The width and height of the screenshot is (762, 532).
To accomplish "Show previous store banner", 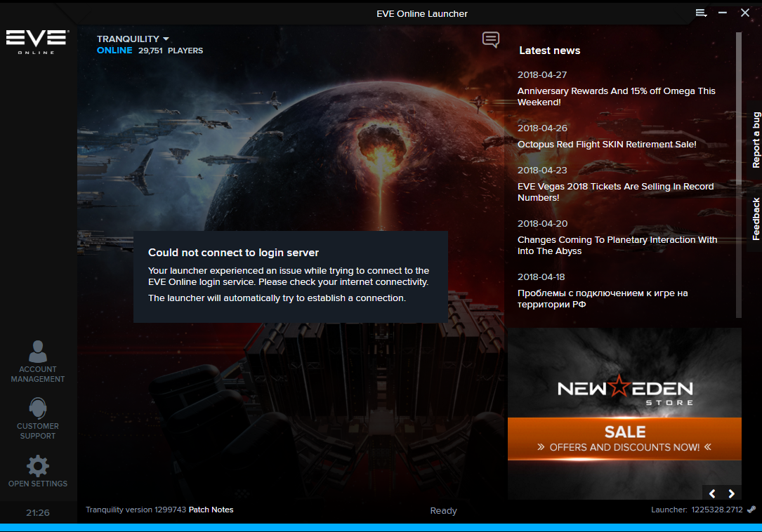I will point(712,493).
